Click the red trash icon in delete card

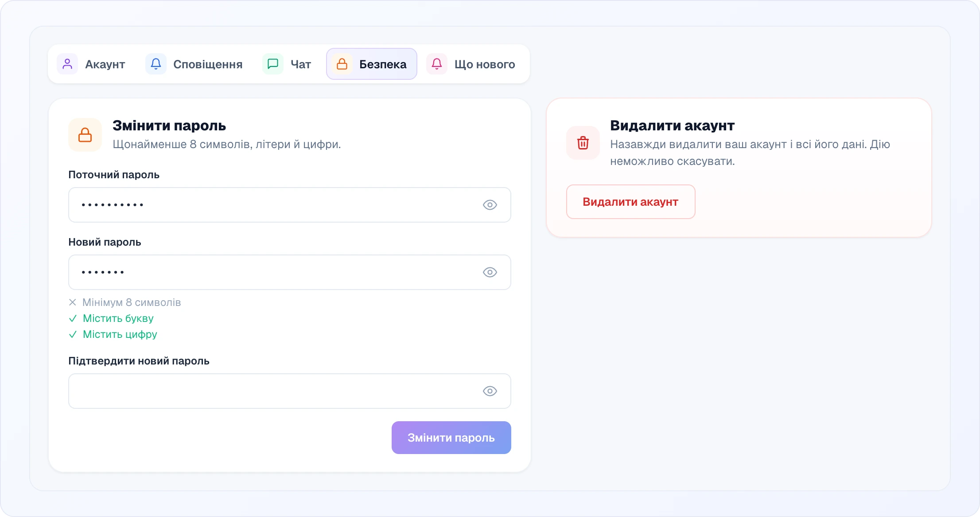583,143
